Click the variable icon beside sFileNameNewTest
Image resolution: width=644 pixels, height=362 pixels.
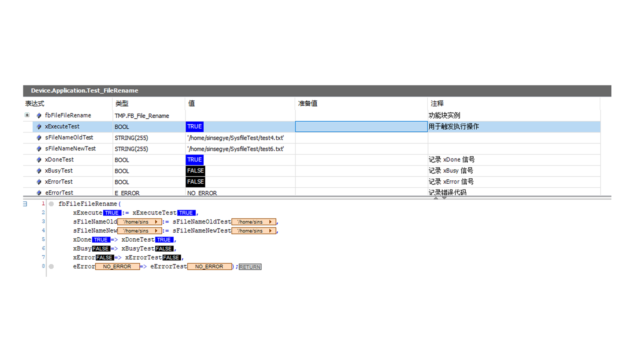(39, 148)
